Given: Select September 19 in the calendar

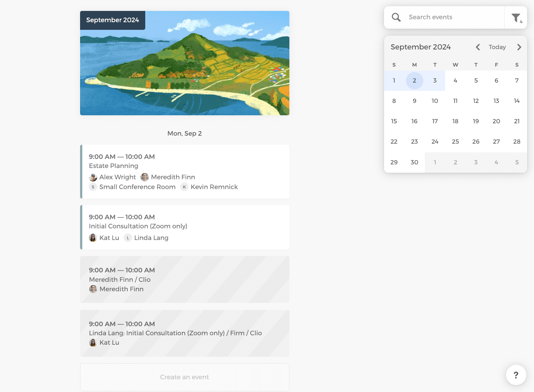Looking at the screenshot, I should pyautogui.click(x=476, y=121).
